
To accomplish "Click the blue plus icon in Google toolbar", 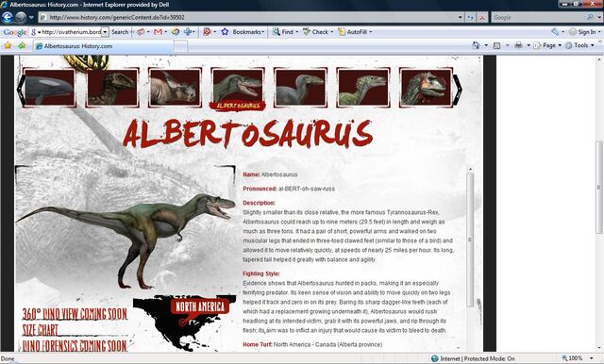I will 188,32.
